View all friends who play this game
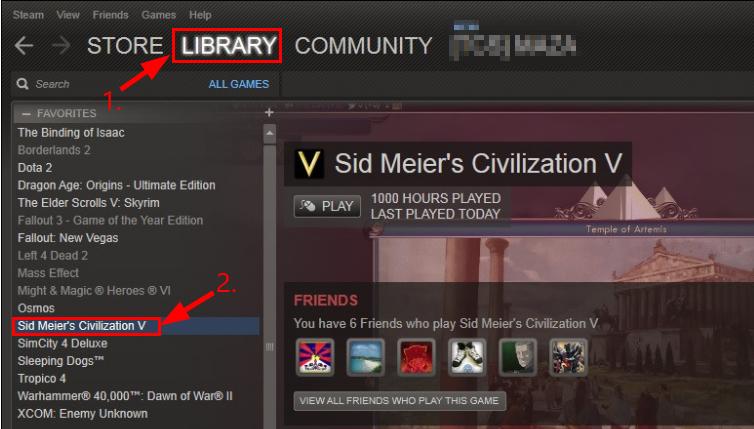This screenshot has width=754, height=429. pyautogui.click(x=400, y=401)
